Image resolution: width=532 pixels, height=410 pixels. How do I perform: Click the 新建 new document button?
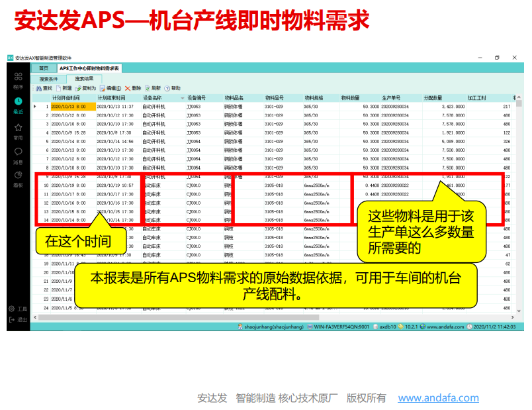point(64,88)
